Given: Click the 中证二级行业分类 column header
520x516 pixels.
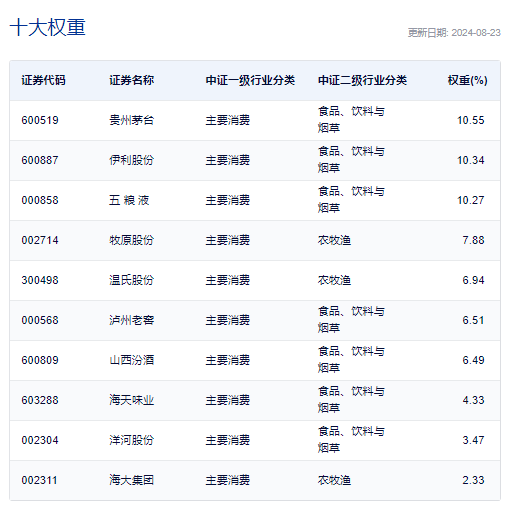Looking at the screenshot, I should 362,80.
